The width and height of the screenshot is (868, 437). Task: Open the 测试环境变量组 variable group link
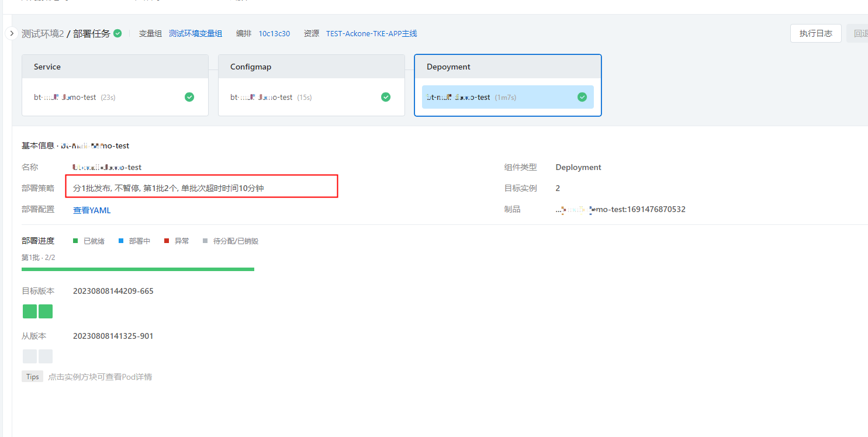click(x=196, y=34)
